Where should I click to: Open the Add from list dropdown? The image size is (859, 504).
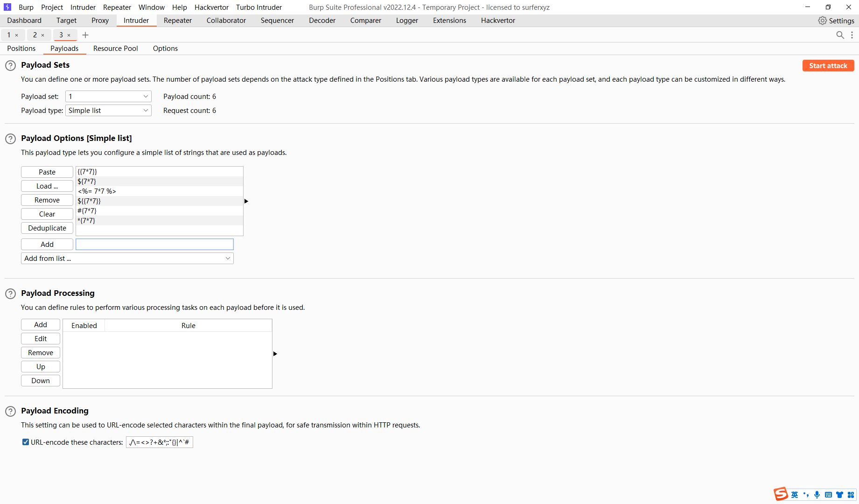[x=127, y=259]
